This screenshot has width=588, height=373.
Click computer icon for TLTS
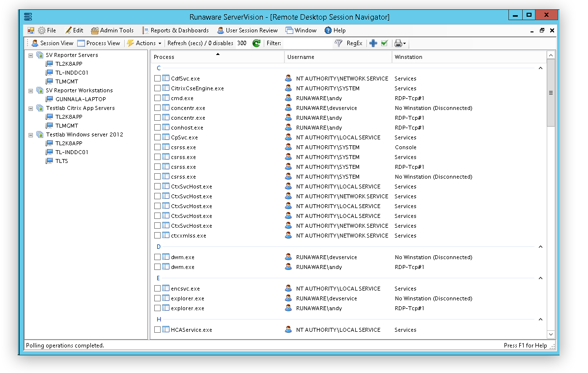[49, 160]
